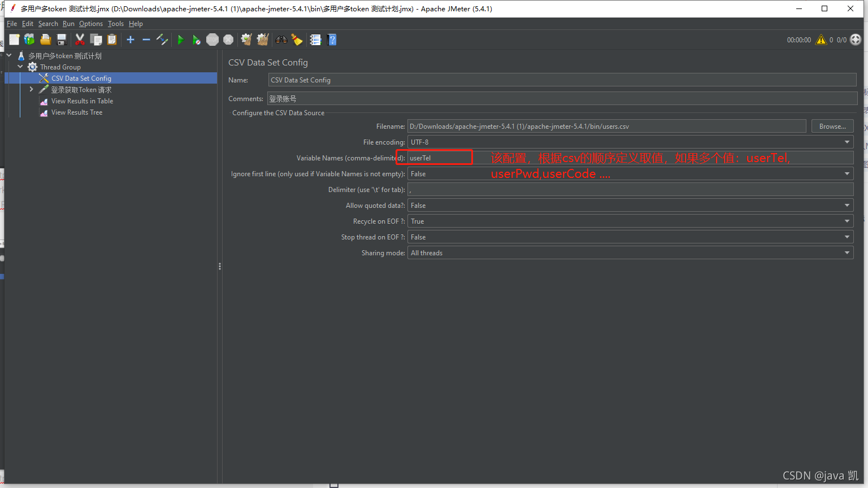This screenshot has width=868, height=488.
Task: Click the remote engines globe icon
Action: [856, 40]
